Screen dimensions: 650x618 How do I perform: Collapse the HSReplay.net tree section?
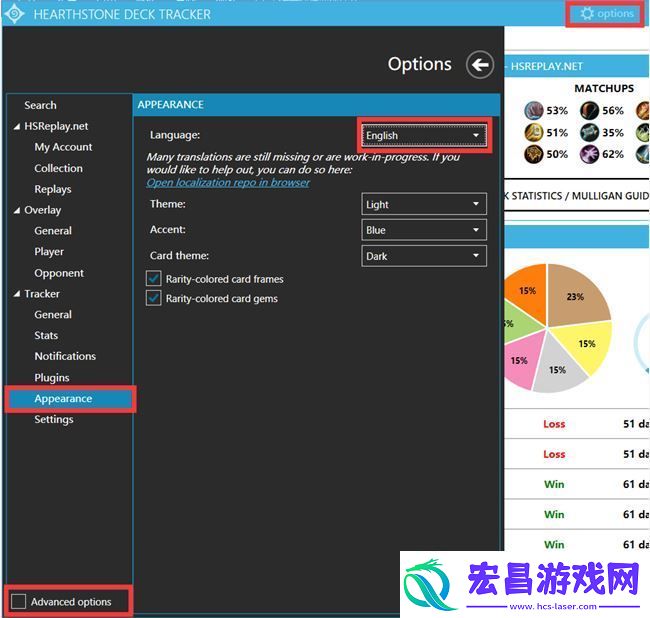[x=17, y=126]
